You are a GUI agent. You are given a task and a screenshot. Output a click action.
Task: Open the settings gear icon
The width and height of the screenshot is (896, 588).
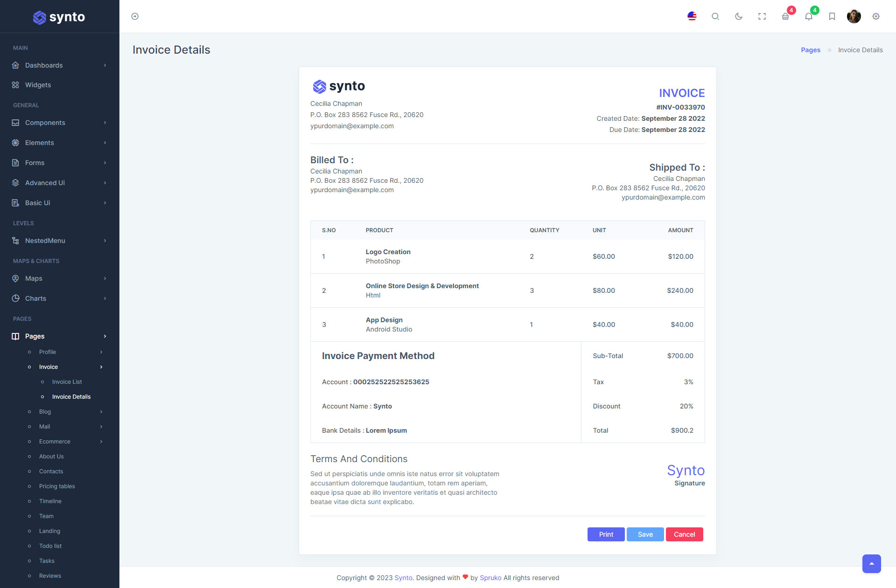[x=876, y=16]
